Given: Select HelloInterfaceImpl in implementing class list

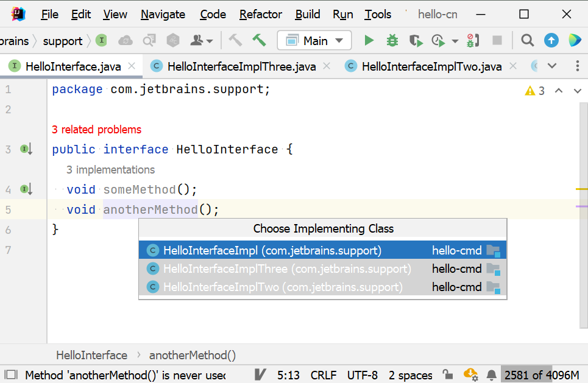Looking at the screenshot, I should [322, 250].
